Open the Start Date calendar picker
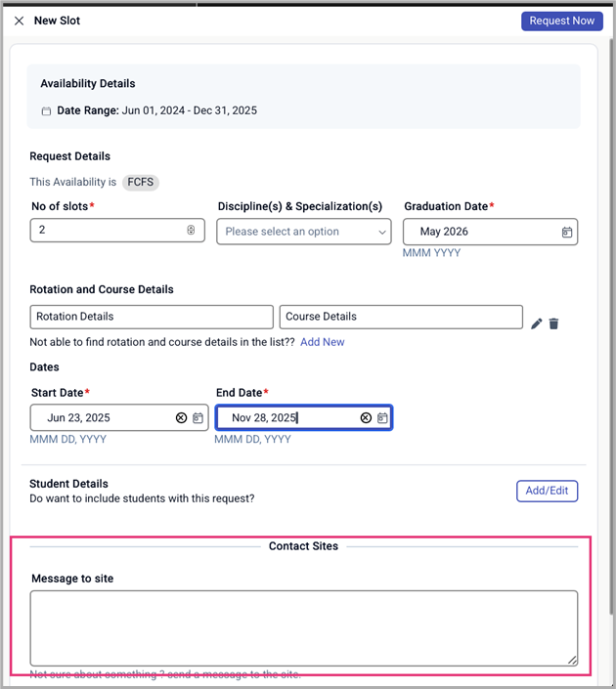This screenshot has width=616, height=689. coord(198,418)
